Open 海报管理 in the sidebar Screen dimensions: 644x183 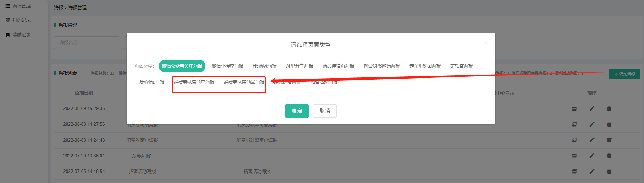coord(18,6)
